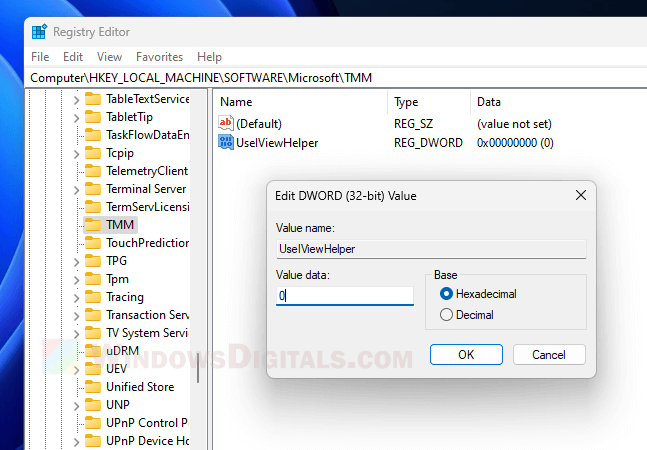Click the Tpm folder icon
This screenshot has width=647, height=450.
93,279
